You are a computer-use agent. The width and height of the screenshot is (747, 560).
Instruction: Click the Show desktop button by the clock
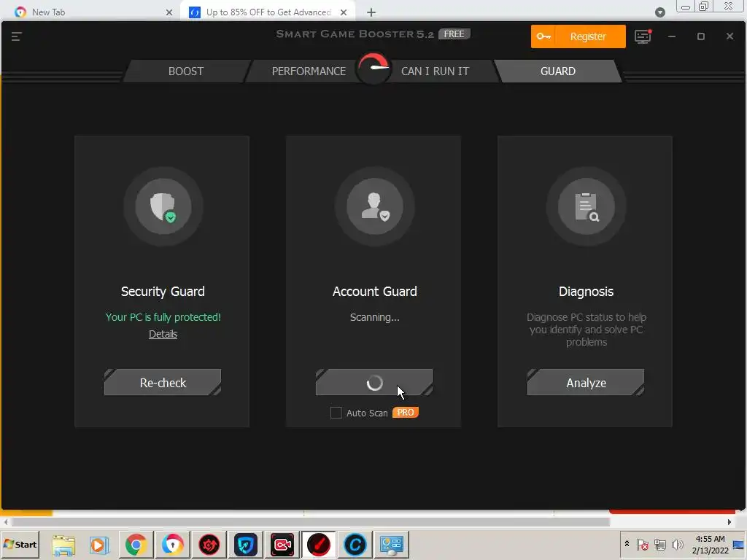(x=739, y=544)
